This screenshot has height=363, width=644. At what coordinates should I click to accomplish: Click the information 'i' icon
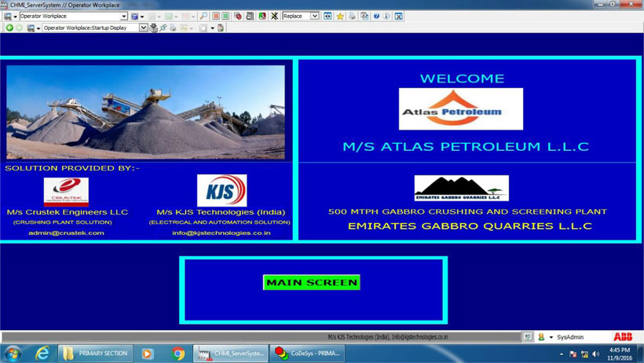point(386,16)
